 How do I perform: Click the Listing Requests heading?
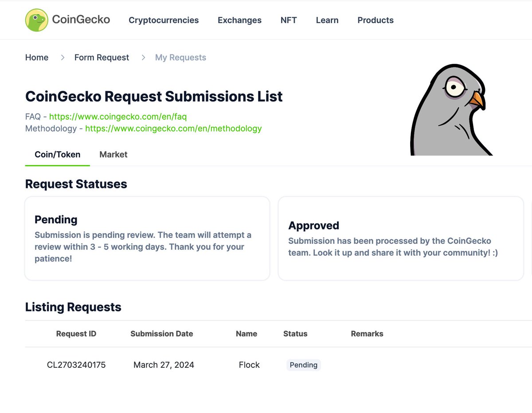click(73, 307)
